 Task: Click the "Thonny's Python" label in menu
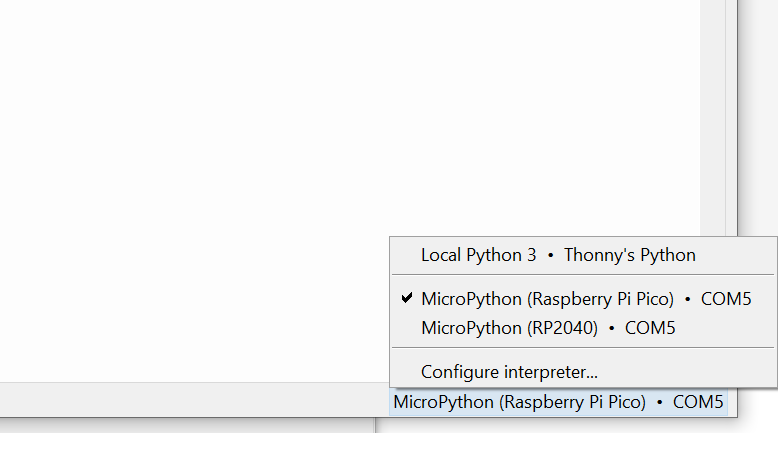pyautogui.click(x=629, y=255)
